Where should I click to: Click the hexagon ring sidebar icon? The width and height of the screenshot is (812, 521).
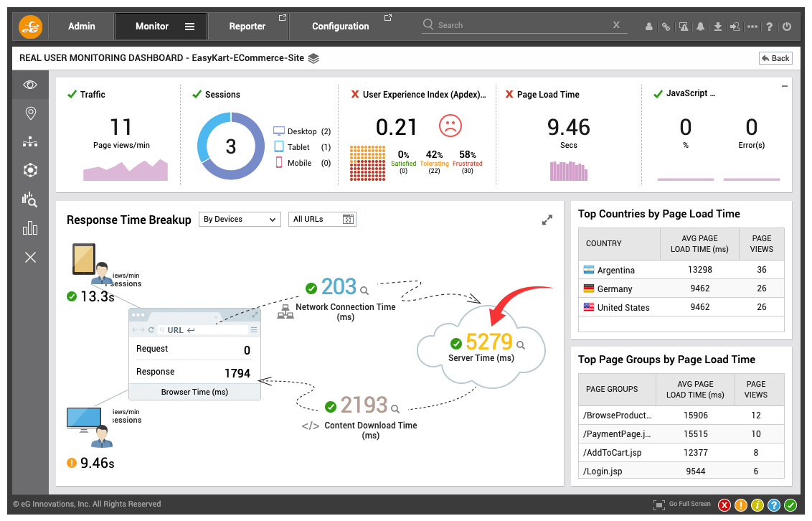pyautogui.click(x=31, y=170)
